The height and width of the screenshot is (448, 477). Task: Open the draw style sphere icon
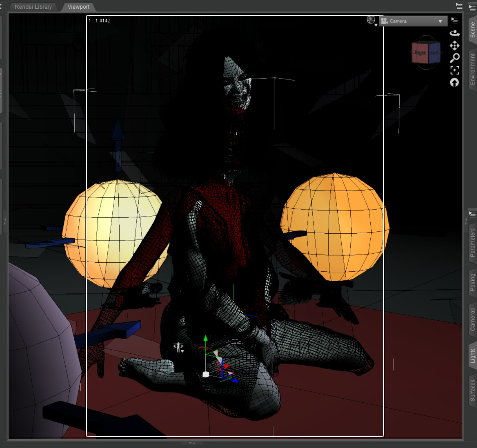[372, 21]
